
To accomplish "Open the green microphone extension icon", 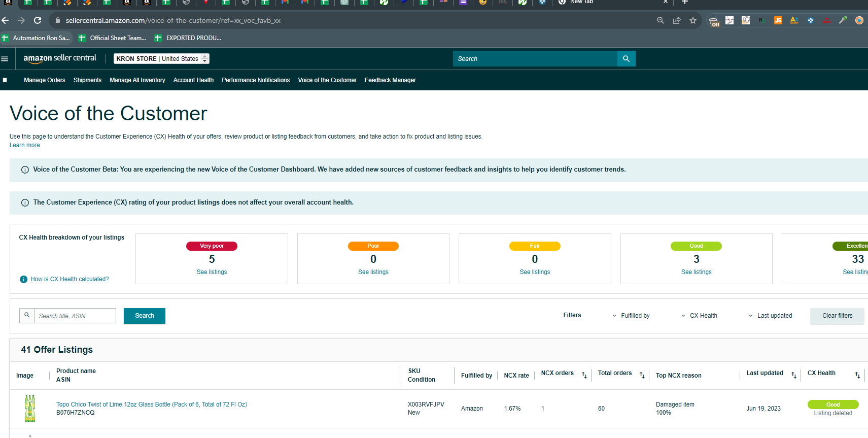I will point(843,20).
